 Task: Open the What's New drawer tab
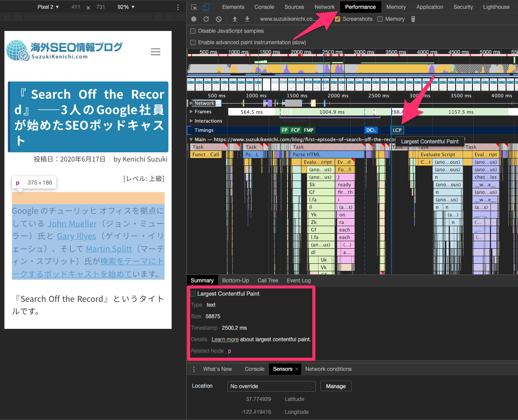218,369
